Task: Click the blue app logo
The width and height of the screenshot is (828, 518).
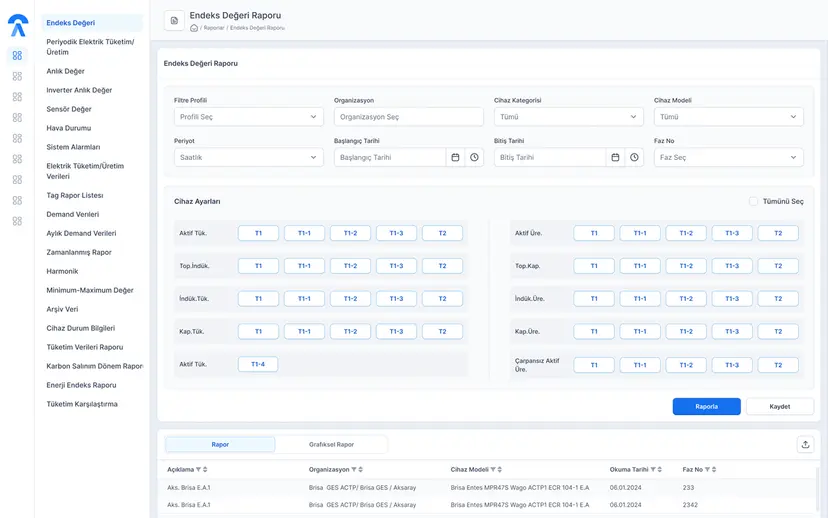Action: tap(17, 25)
